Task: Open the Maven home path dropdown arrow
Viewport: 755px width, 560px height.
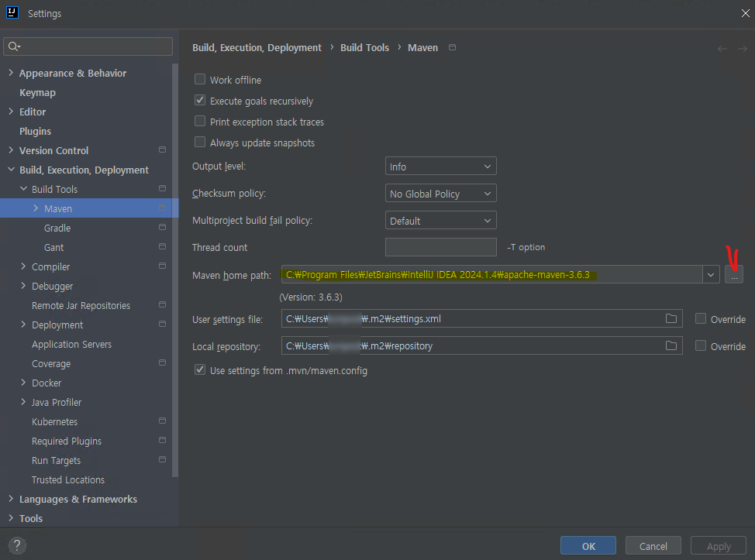Action: [x=711, y=275]
